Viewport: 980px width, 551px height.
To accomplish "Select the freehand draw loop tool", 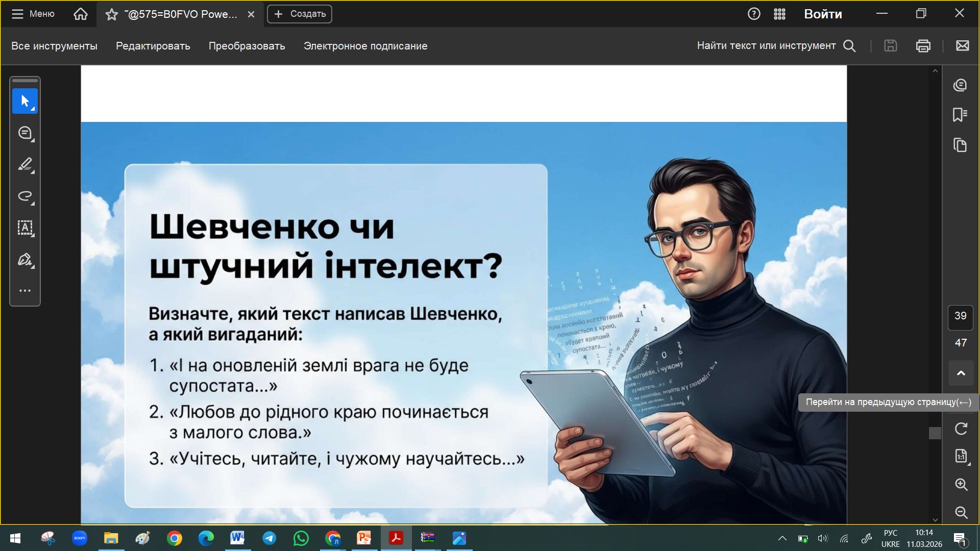I will point(25,196).
